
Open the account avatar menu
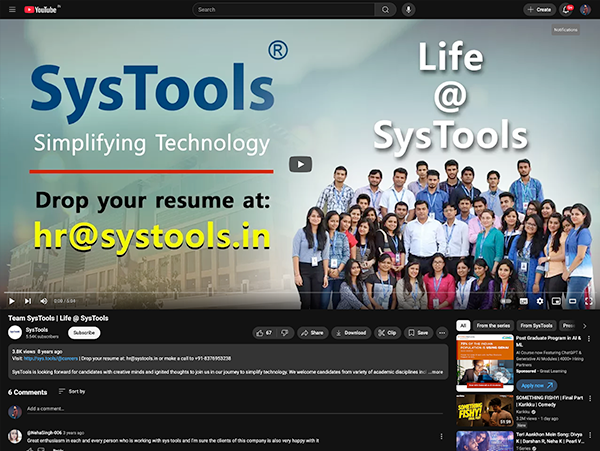[585, 10]
